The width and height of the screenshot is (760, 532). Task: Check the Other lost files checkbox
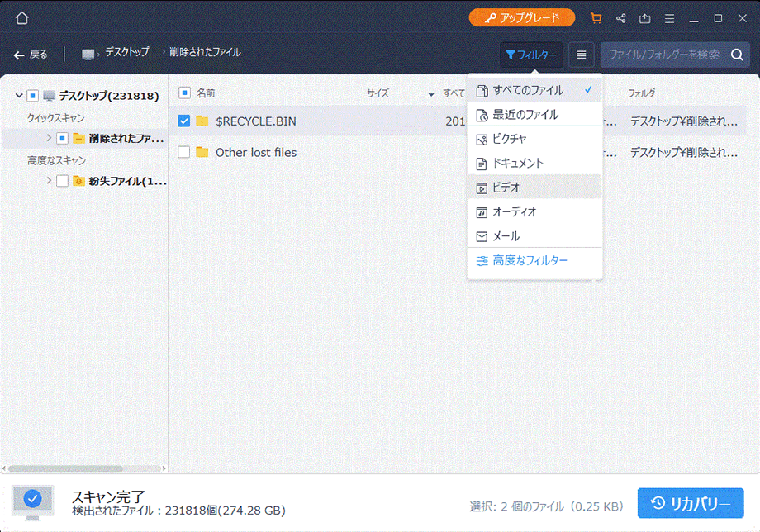[x=183, y=152]
